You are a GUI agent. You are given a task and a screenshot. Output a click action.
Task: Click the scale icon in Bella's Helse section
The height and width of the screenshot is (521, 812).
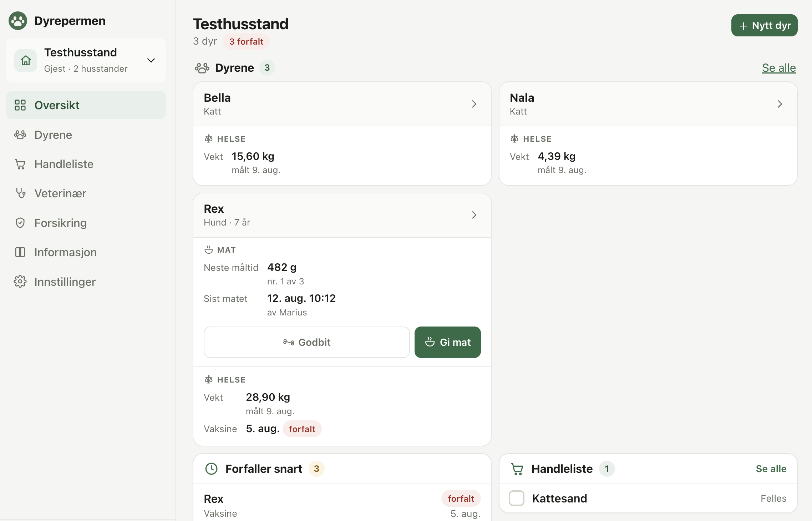tap(209, 139)
